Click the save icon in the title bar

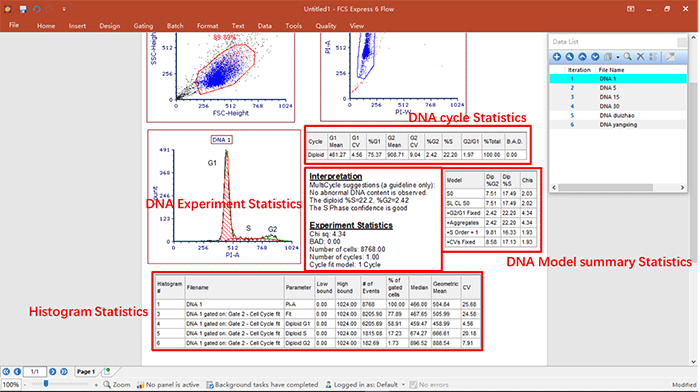point(23,9)
